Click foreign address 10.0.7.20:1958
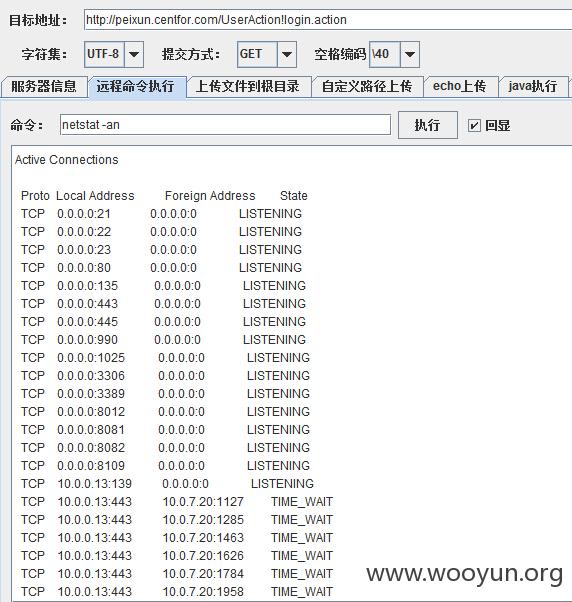This screenshot has width=572, height=602. point(203,593)
